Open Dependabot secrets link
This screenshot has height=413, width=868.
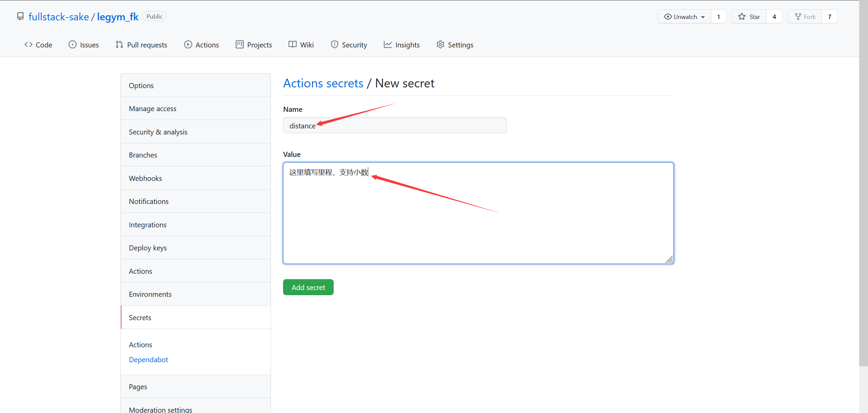pos(148,360)
